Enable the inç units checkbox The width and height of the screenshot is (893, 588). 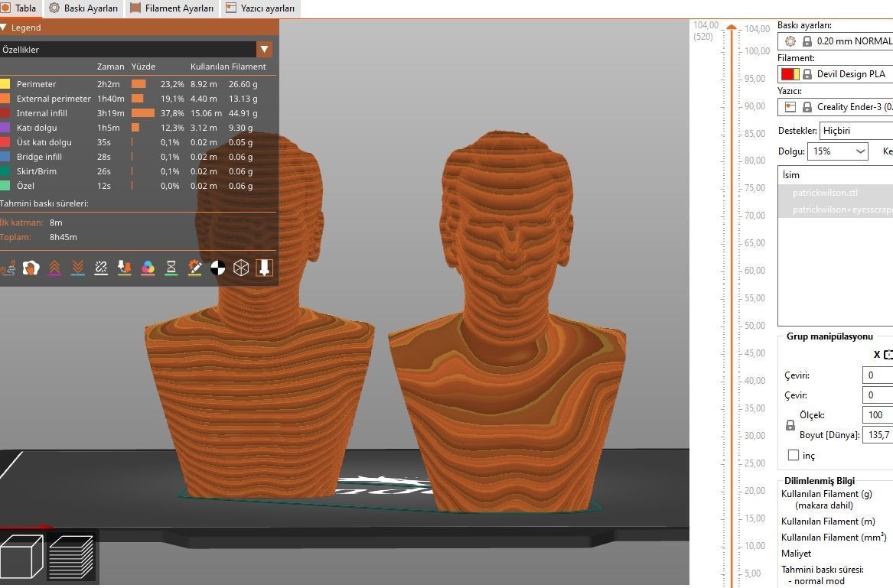[x=794, y=455]
